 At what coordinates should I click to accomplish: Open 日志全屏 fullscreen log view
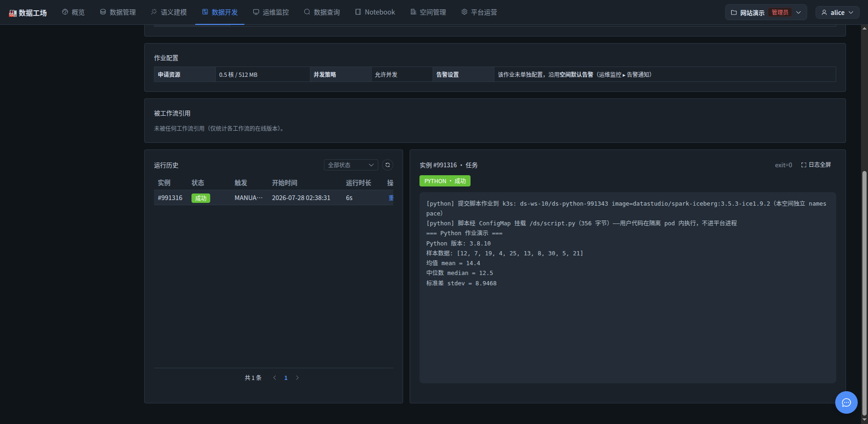coord(816,165)
